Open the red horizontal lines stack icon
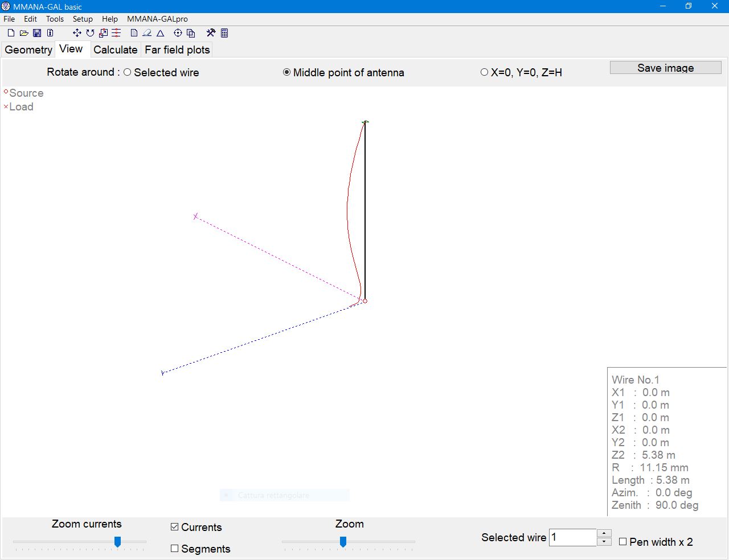Image resolution: width=729 pixels, height=560 pixels. point(116,33)
